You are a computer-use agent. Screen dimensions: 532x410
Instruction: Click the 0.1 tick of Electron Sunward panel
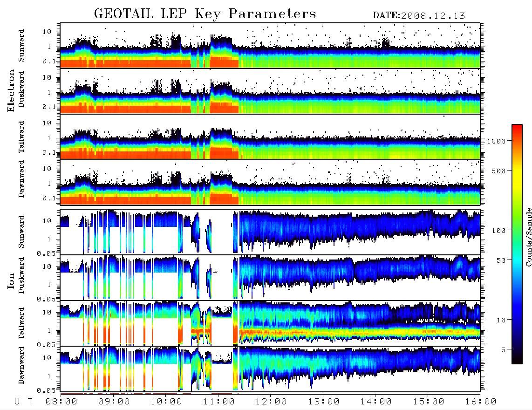pyautogui.click(x=50, y=61)
